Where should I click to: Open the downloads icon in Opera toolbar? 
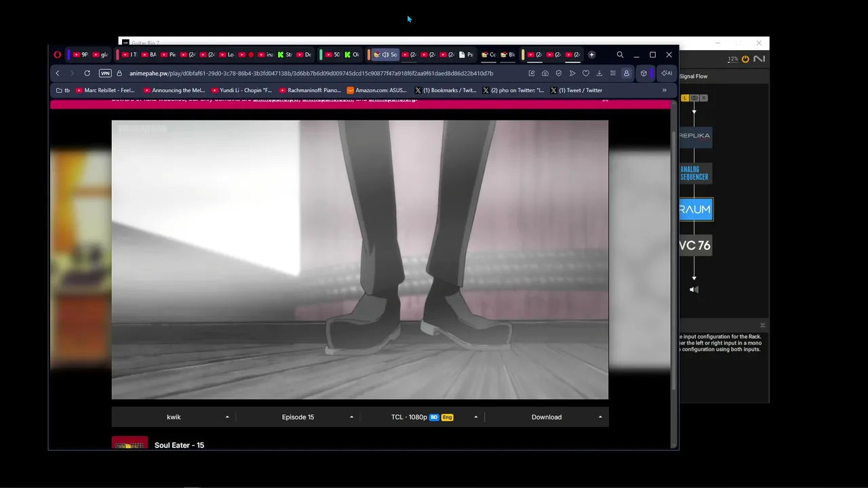click(599, 73)
